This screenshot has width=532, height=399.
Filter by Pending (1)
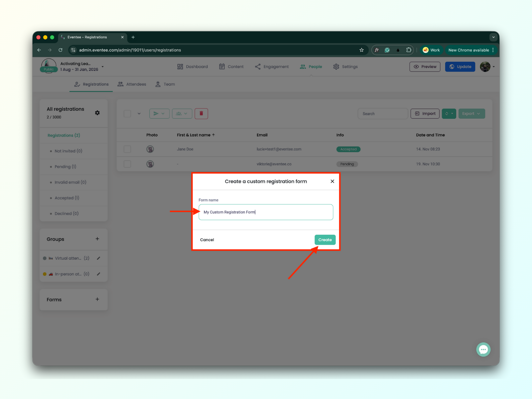(66, 167)
